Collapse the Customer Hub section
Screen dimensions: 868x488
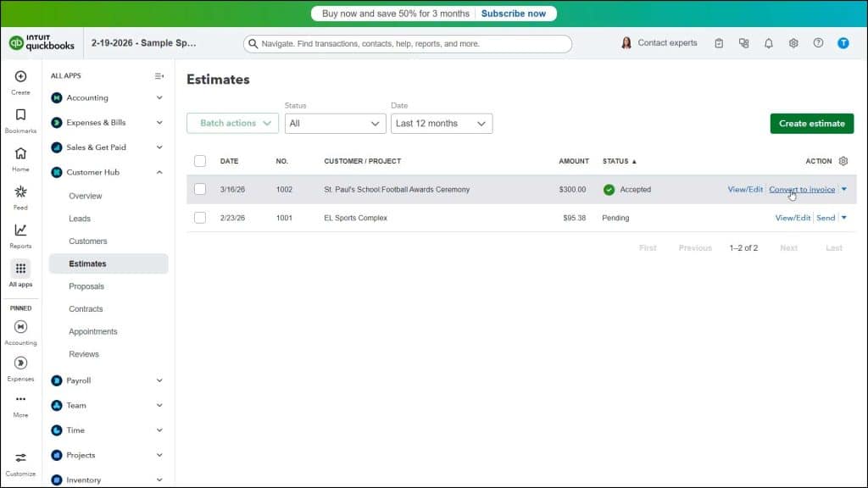159,172
